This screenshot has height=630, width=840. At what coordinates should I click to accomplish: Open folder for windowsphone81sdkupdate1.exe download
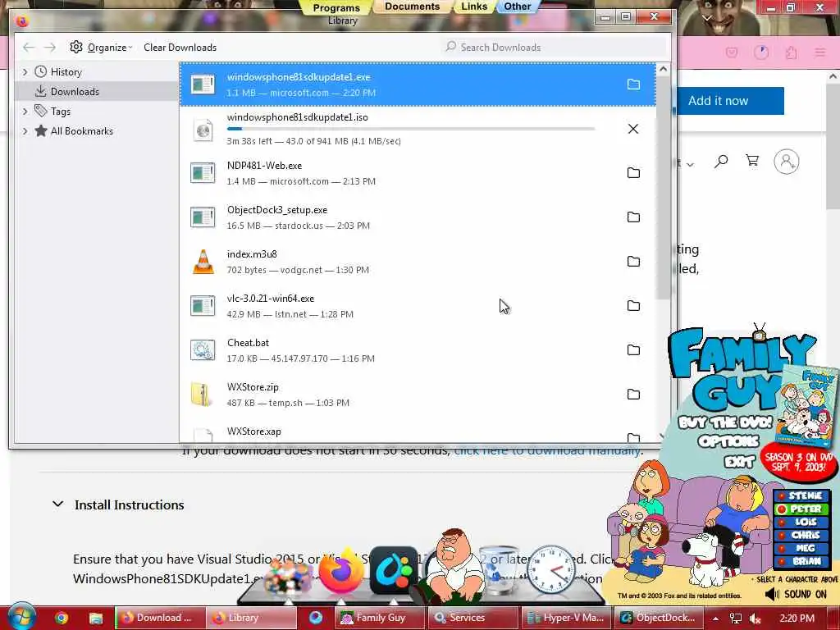(x=633, y=84)
